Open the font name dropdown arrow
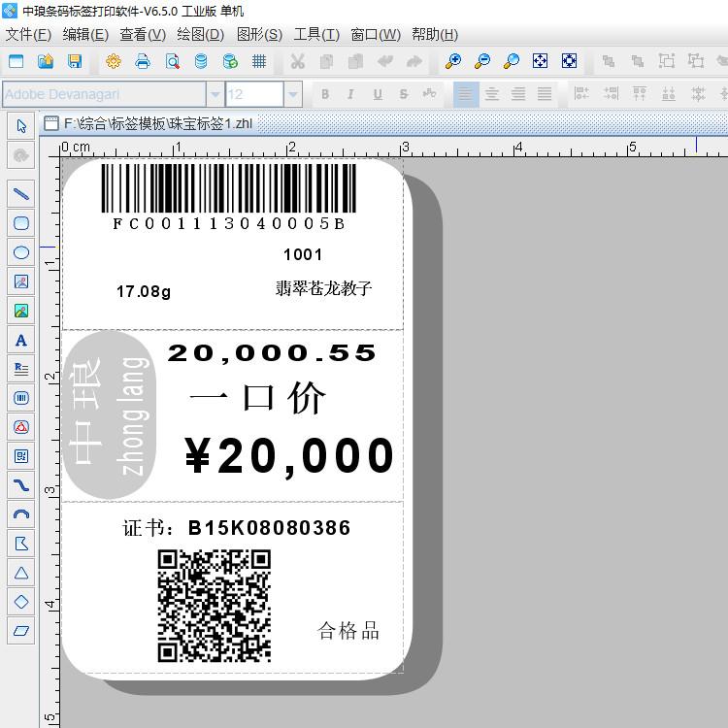 click(215, 95)
